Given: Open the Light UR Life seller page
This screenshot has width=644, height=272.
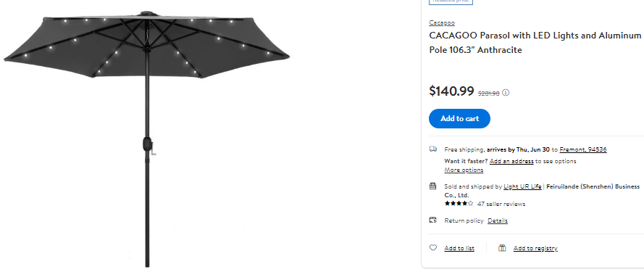Looking at the screenshot, I should 522,186.
